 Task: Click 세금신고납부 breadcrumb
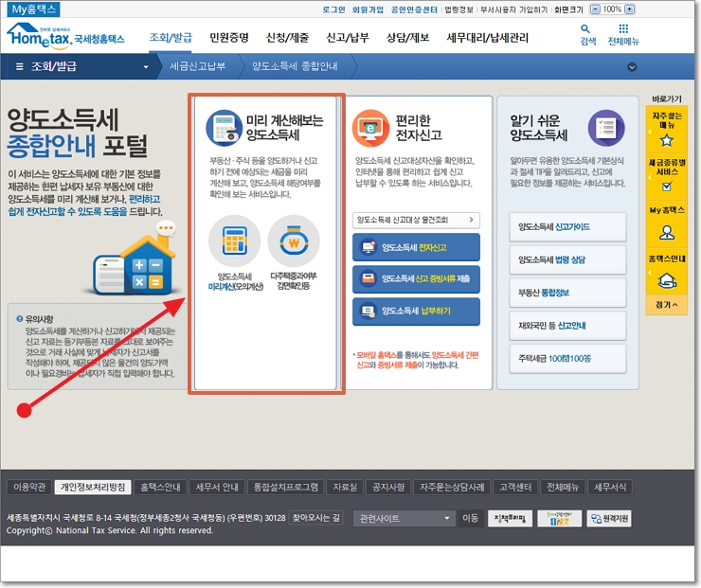[197, 66]
